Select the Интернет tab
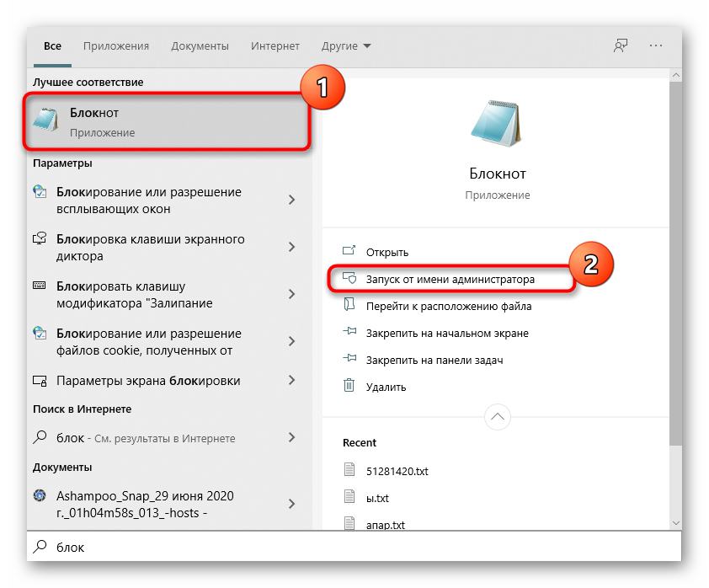The width and height of the screenshot is (709, 588). point(275,46)
